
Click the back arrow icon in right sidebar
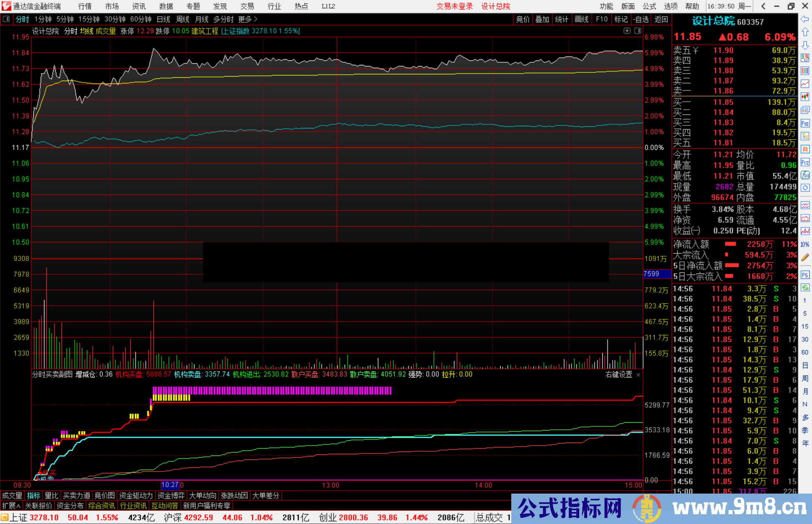[804, 19]
